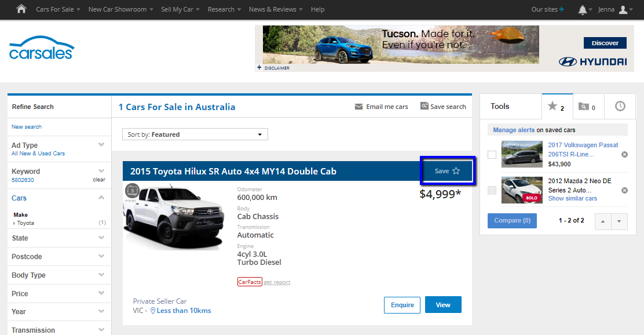Click the plus icon next to Our sites
644x335 pixels.
click(561, 9)
